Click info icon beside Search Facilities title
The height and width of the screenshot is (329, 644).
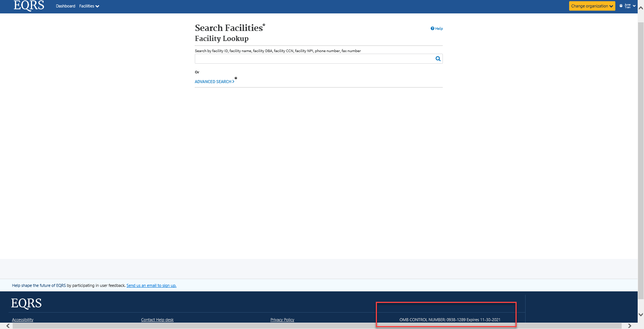click(x=264, y=25)
